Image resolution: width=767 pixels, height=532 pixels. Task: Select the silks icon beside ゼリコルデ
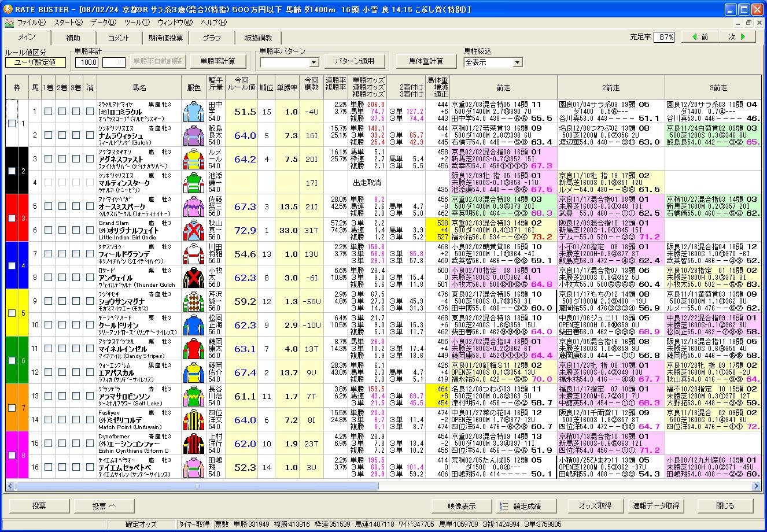point(194,420)
